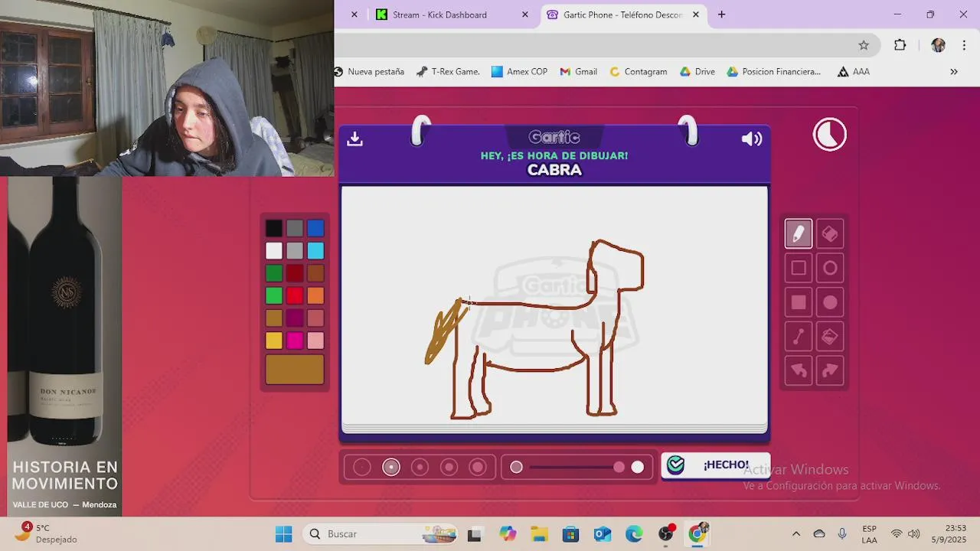Select the fourth brush size
980x551 pixels.
(449, 467)
